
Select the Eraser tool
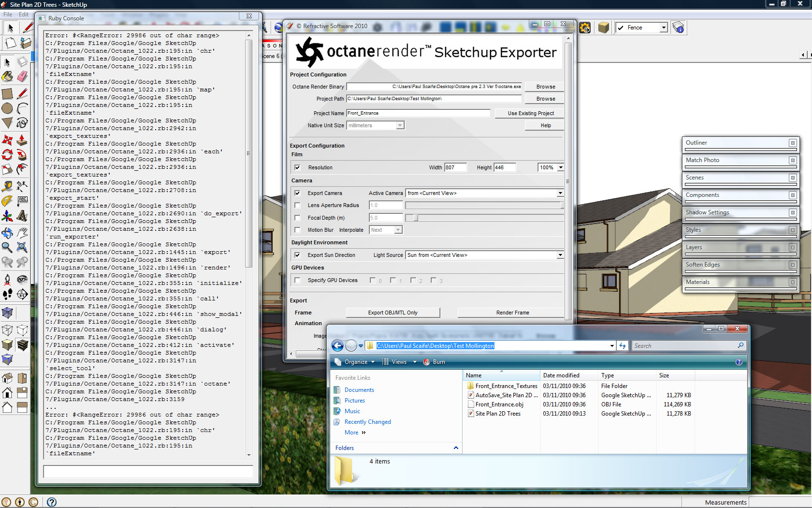[22, 76]
